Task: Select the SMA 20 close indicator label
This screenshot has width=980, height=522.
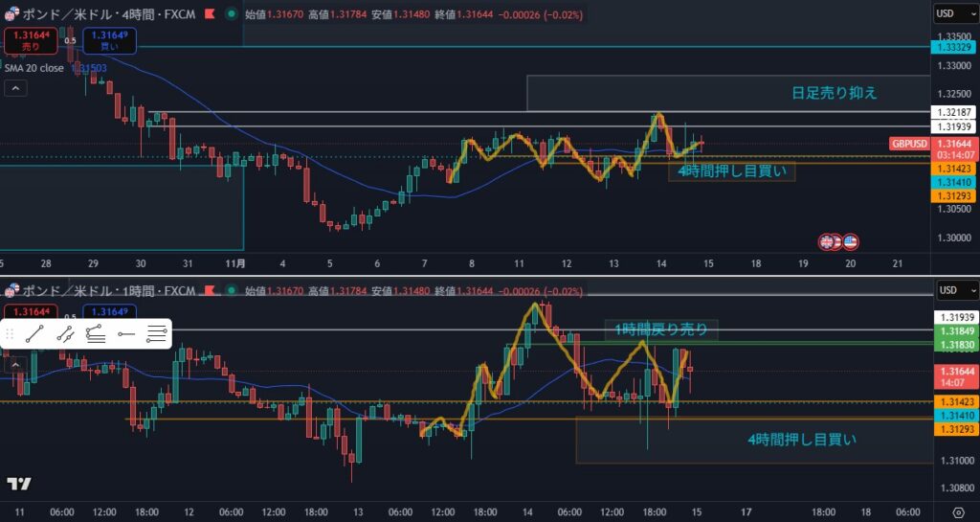Action: (34, 68)
